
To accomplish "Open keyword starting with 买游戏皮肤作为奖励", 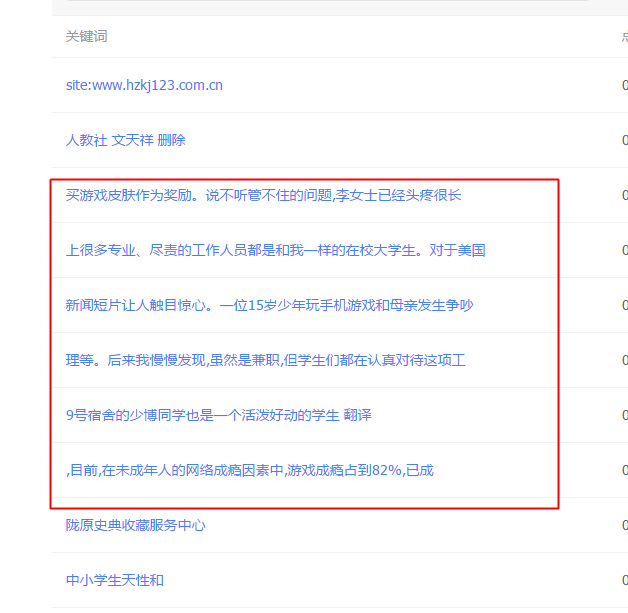I will pyautogui.click(x=263, y=195).
